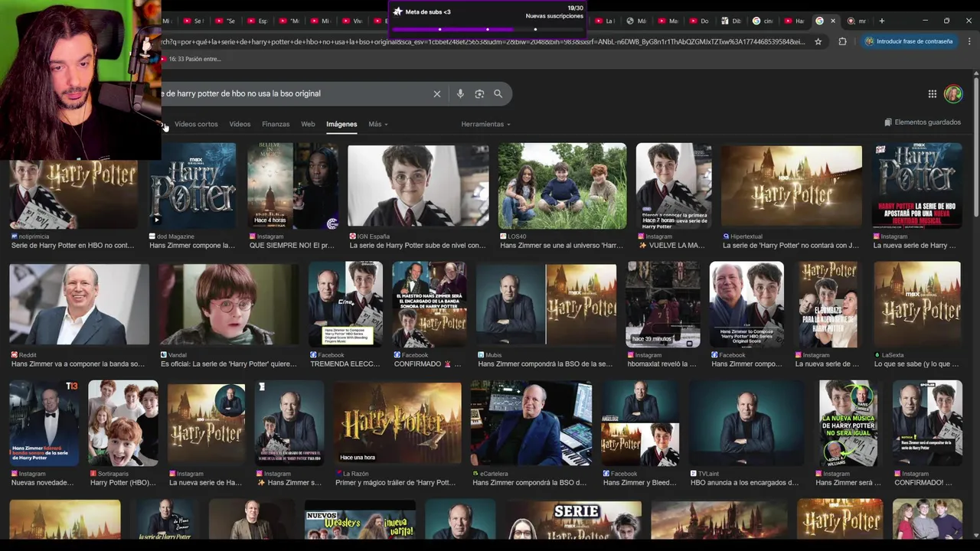Click the IGN España favicon under the thumbnail
The image size is (980, 551).
(x=353, y=236)
